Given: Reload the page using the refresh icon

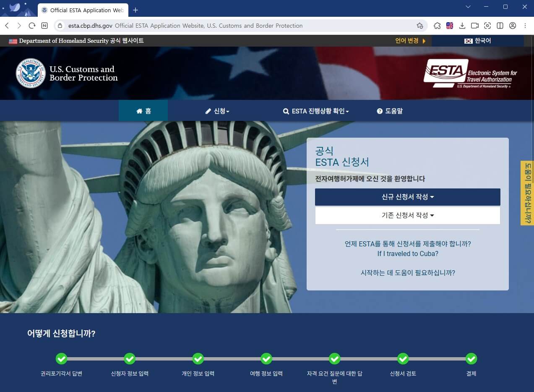Looking at the screenshot, I should [32, 26].
